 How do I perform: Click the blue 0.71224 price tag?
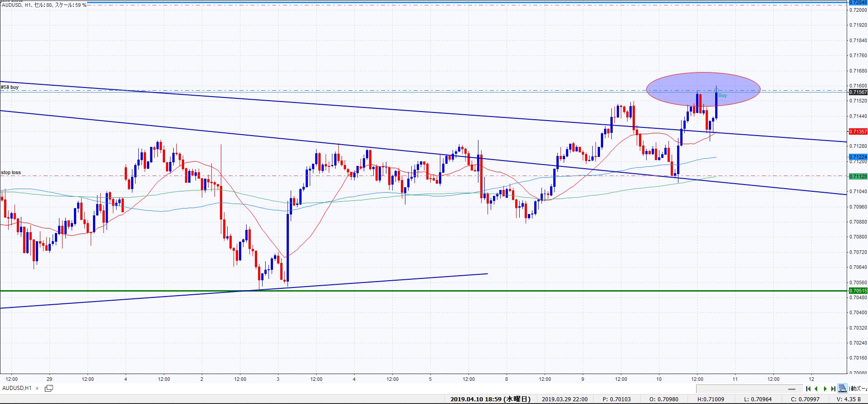[x=858, y=157]
